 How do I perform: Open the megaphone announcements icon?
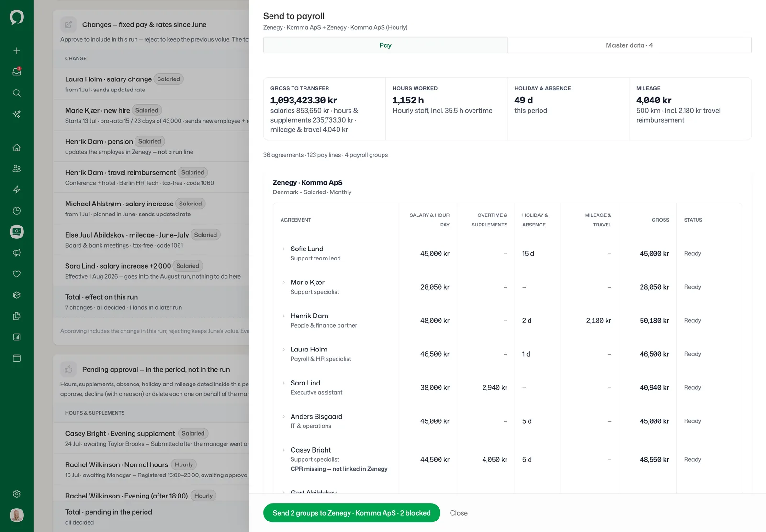tap(17, 253)
